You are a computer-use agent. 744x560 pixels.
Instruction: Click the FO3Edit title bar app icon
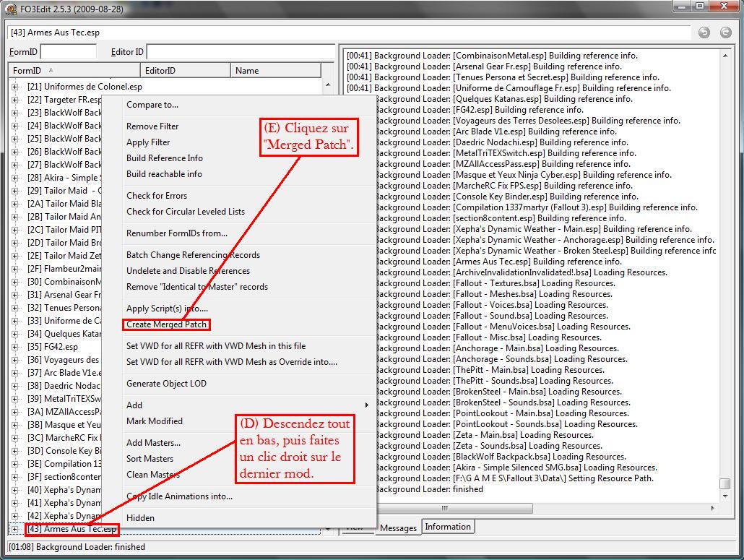(11, 9)
